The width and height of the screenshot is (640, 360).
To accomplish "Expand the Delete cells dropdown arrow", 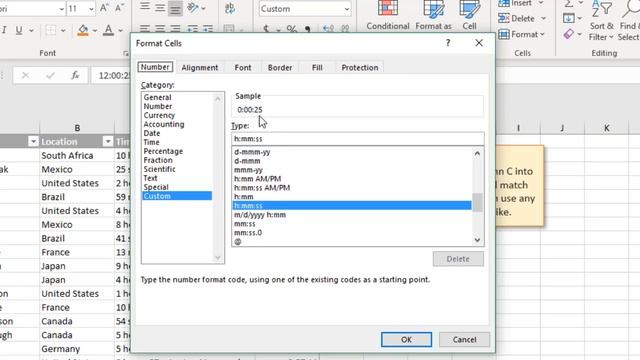I will (543, 19).
